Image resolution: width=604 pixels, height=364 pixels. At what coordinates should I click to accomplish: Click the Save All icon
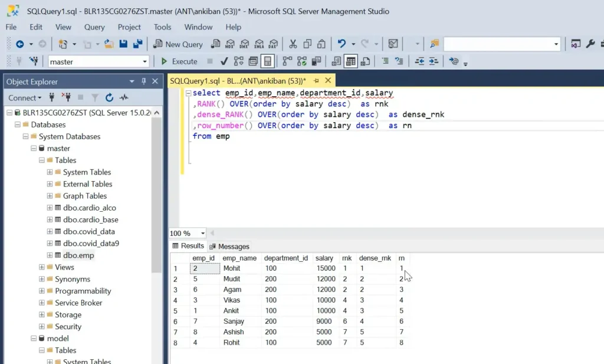tap(138, 44)
